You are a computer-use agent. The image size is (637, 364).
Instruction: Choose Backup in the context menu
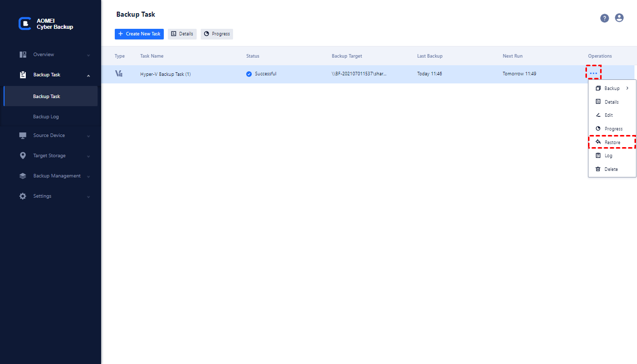(612, 88)
